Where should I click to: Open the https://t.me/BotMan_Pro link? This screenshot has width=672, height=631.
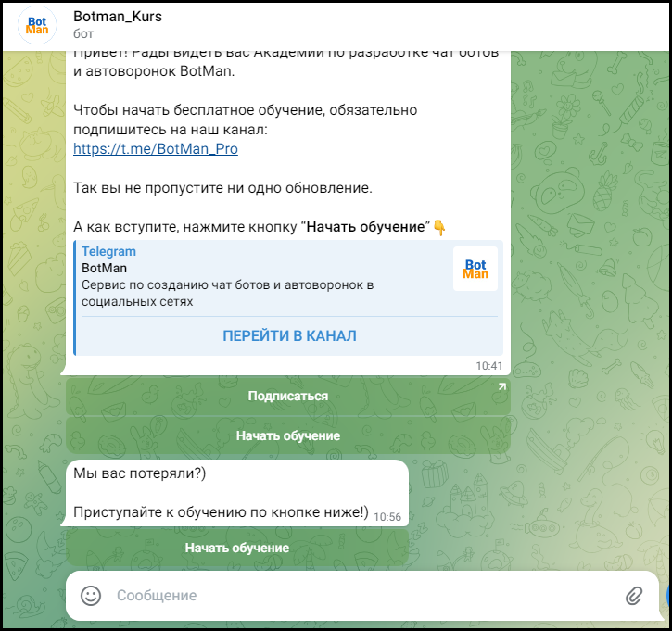pos(156,148)
